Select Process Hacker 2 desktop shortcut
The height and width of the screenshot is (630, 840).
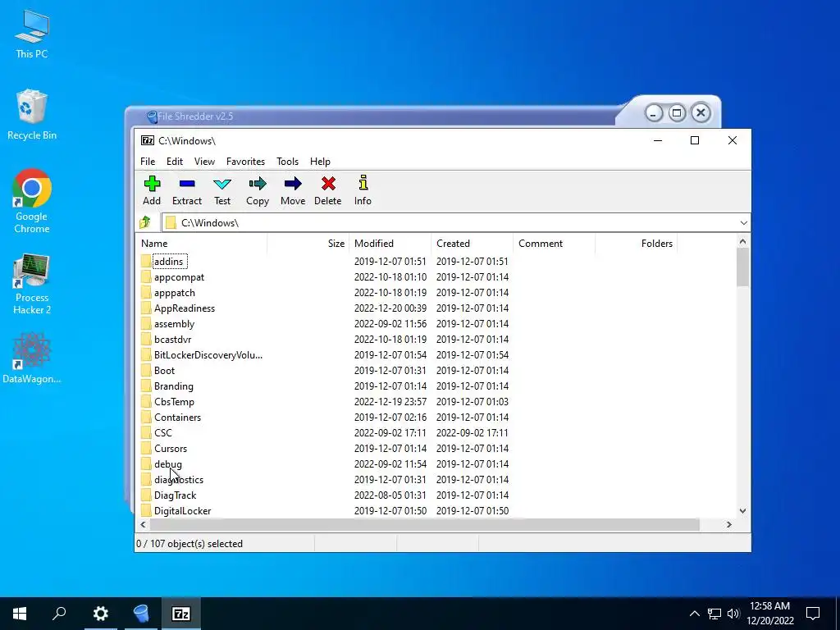click(x=32, y=284)
